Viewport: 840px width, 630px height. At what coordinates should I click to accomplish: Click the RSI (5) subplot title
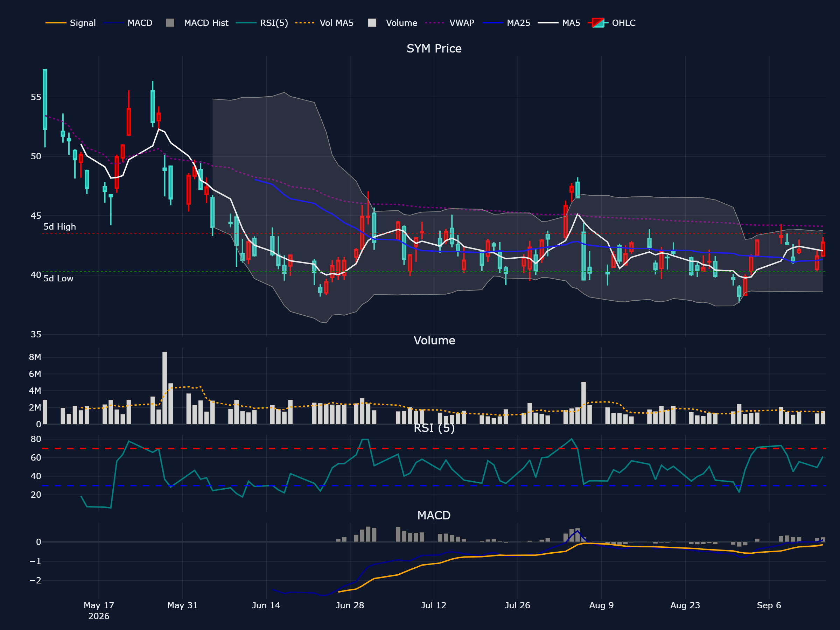point(434,428)
